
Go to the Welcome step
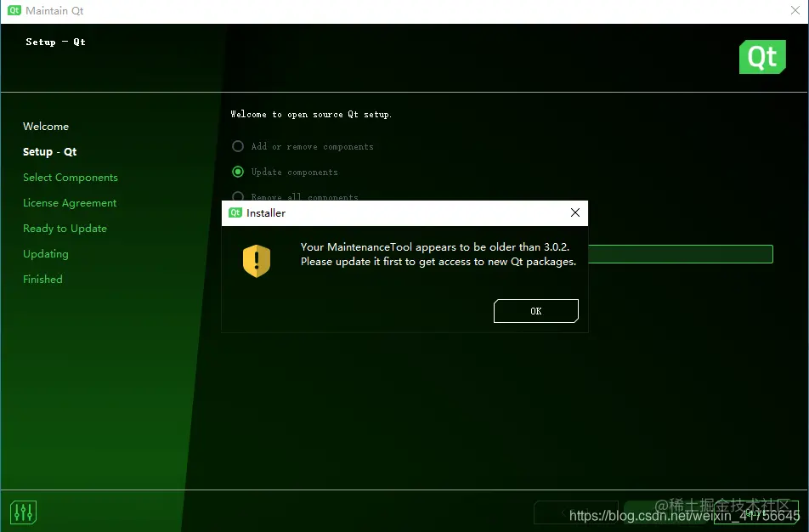coord(46,127)
